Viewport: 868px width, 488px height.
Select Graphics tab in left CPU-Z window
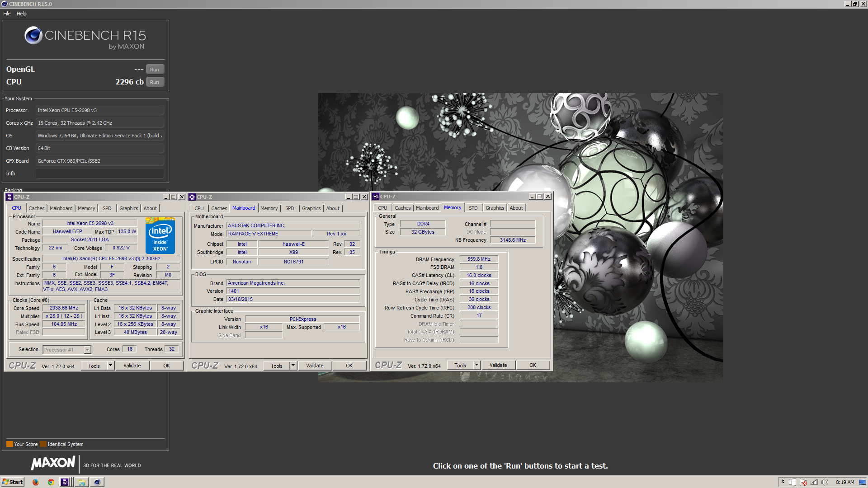tap(129, 208)
